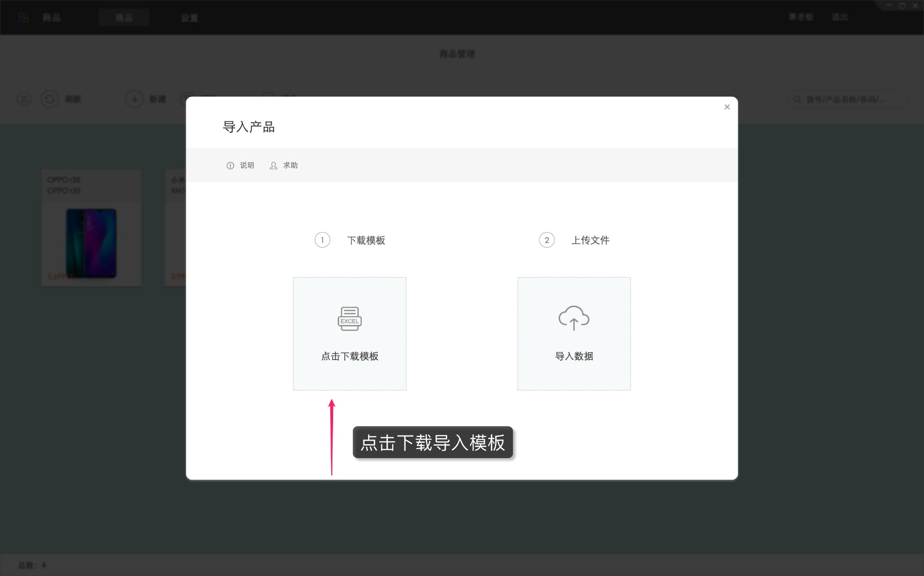
Task: Click the 导入数据 text label
Action: [x=574, y=356]
